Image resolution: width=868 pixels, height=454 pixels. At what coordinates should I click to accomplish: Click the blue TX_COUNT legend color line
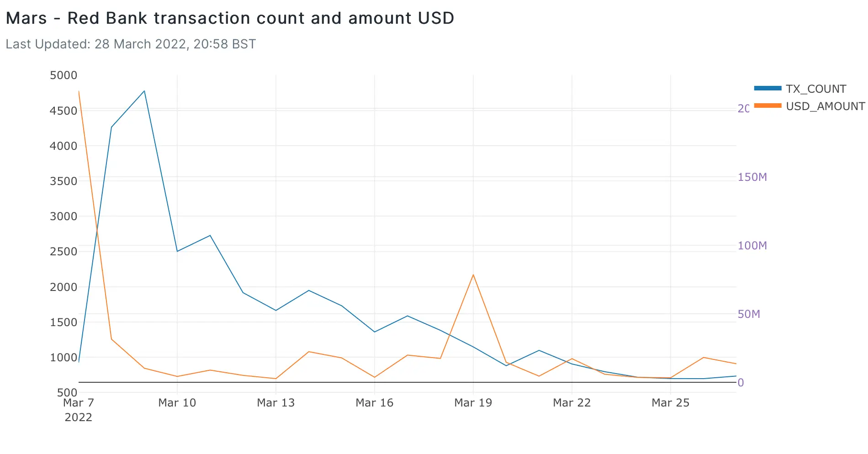(767, 88)
